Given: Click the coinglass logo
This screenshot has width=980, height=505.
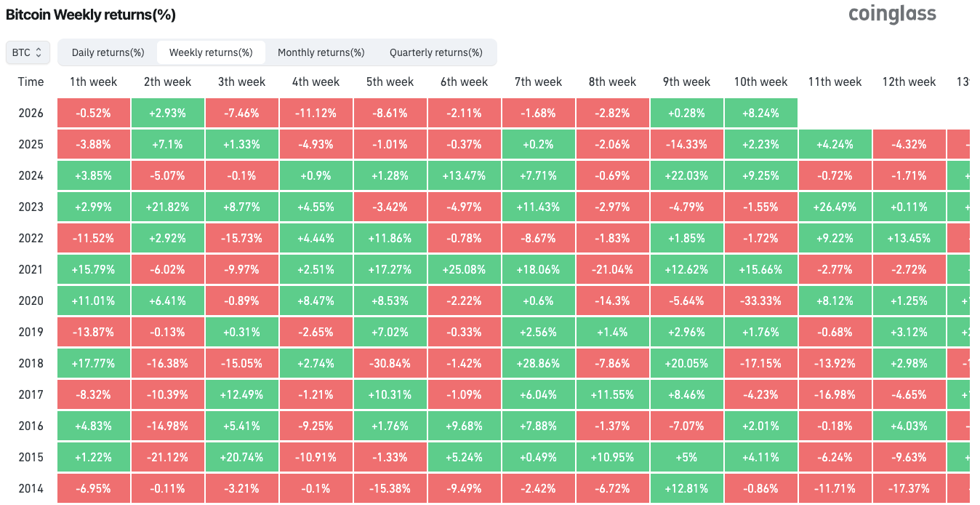Looking at the screenshot, I should click(892, 14).
